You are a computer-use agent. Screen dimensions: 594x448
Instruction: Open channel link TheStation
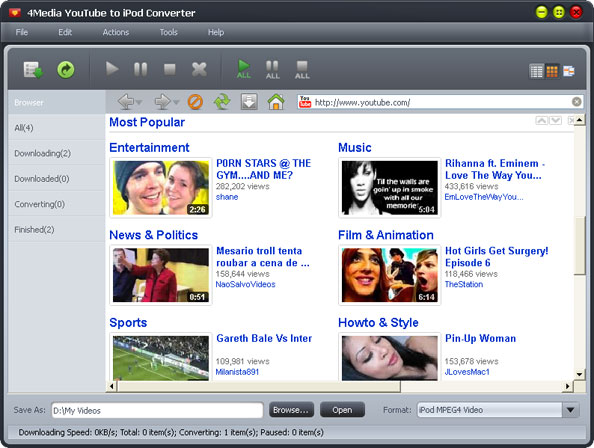coord(464,284)
